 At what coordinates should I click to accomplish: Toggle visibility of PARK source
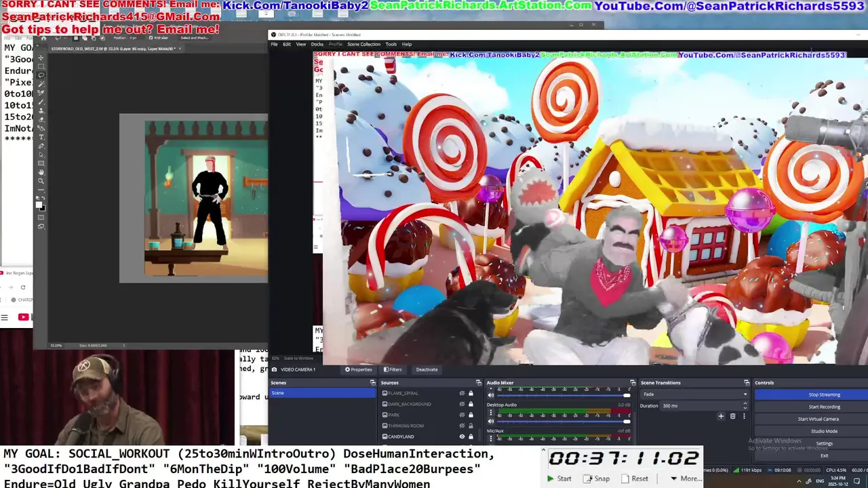coord(462,415)
